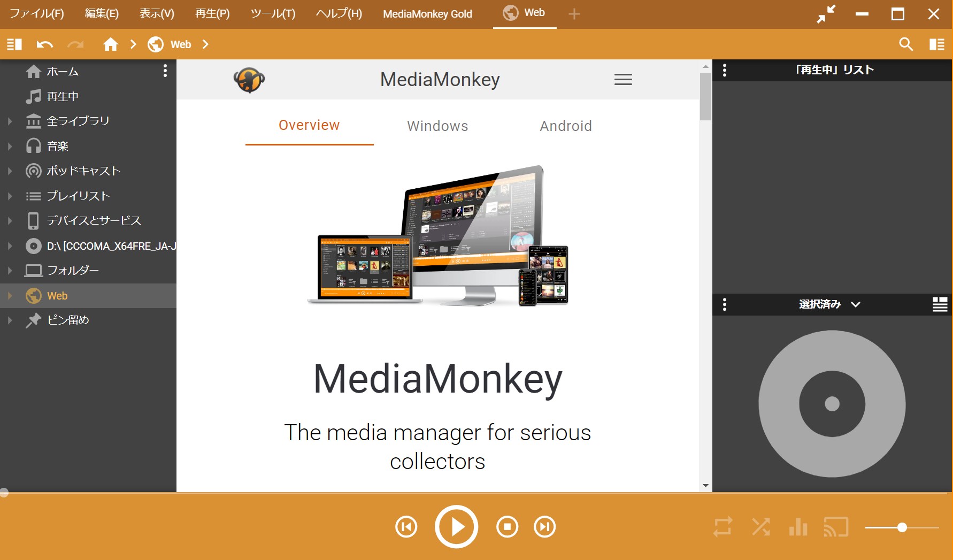Open the cast to device icon

(x=836, y=527)
